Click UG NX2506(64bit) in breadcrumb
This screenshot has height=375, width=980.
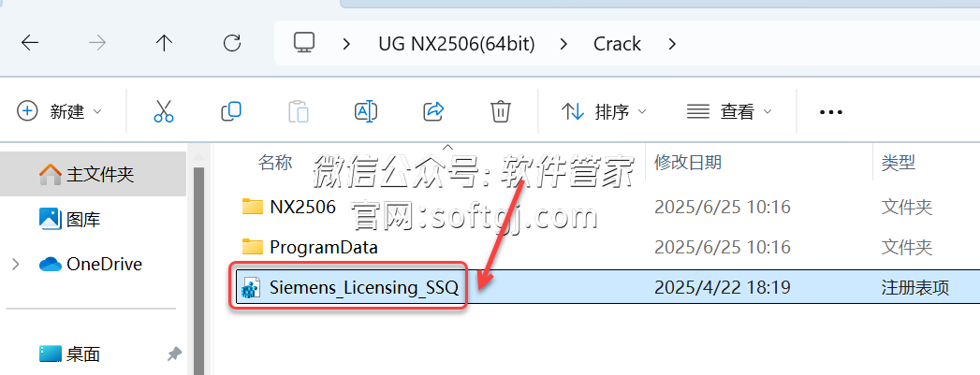pos(456,44)
